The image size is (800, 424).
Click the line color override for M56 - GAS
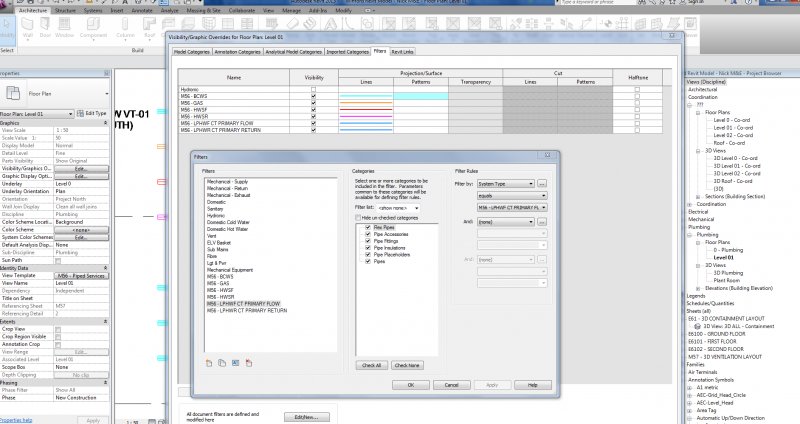pyautogui.click(x=366, y=103)
